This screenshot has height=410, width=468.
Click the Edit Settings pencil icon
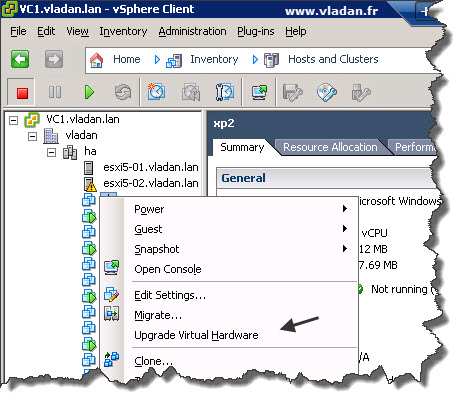[111, 294]
